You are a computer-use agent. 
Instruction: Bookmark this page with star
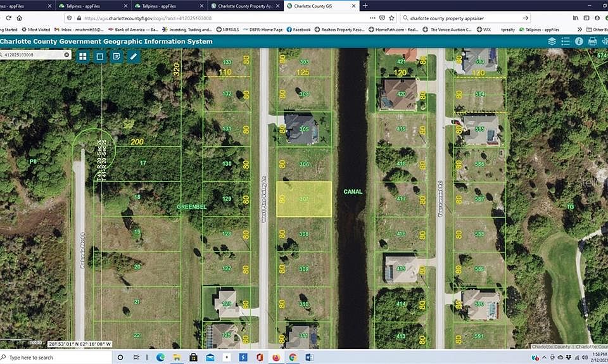point(391,18)
